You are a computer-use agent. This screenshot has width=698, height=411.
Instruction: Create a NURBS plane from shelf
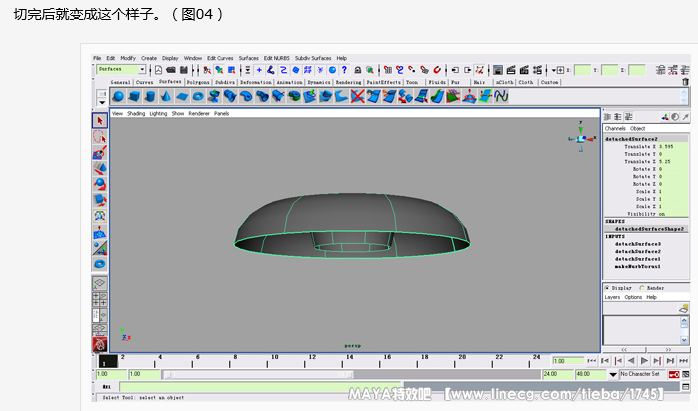click(x=182, y=96)
